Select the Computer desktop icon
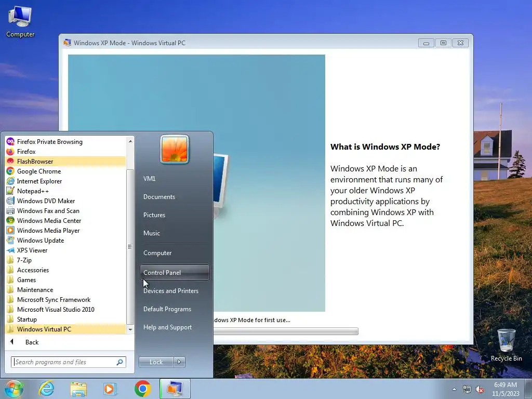 pos(20,22)
